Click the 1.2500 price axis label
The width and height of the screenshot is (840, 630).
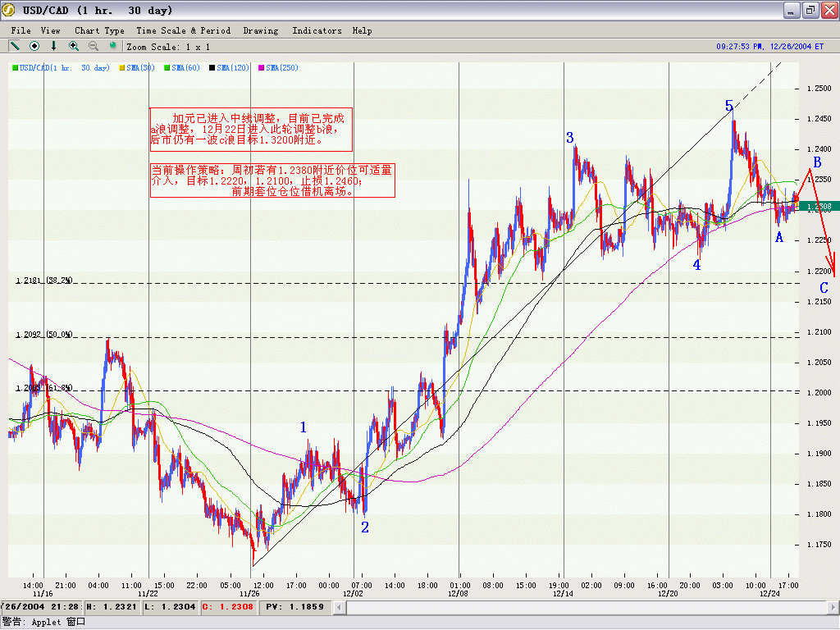click(819, 89)
